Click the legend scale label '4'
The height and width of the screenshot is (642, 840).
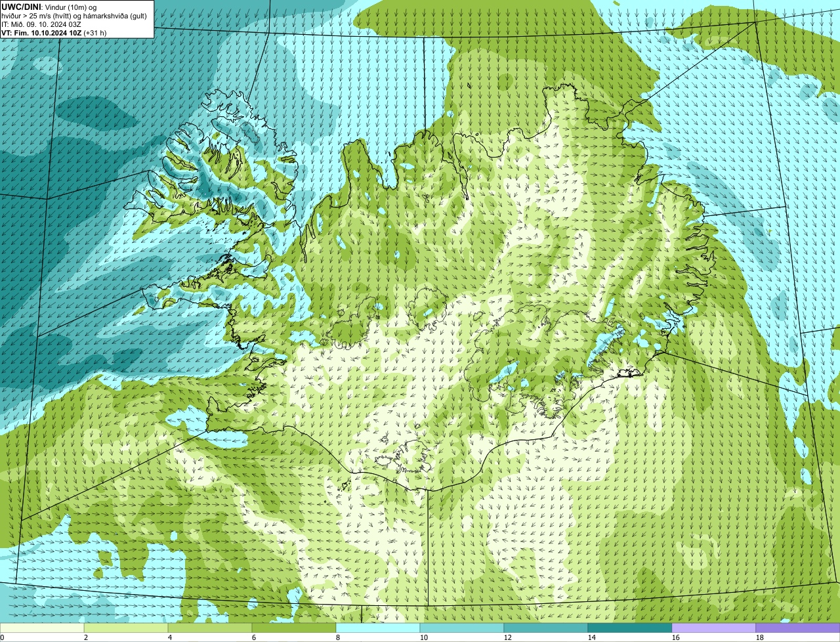click(170, 637)
